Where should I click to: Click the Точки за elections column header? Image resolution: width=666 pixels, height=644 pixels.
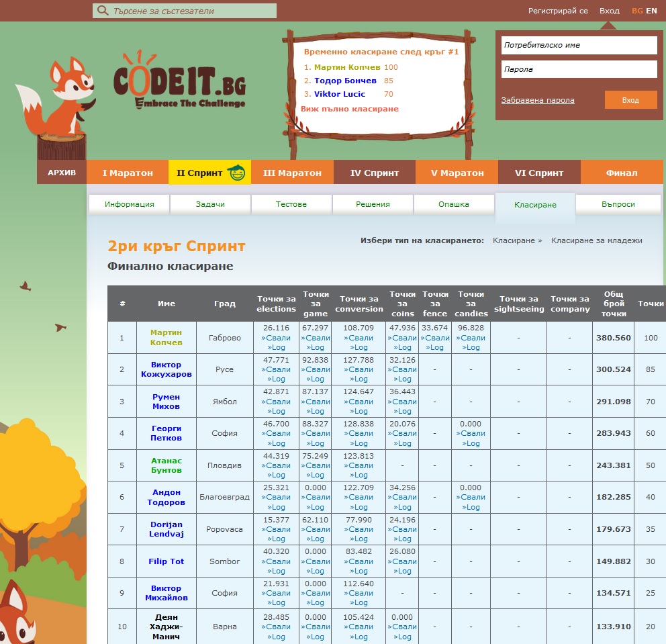276,304
